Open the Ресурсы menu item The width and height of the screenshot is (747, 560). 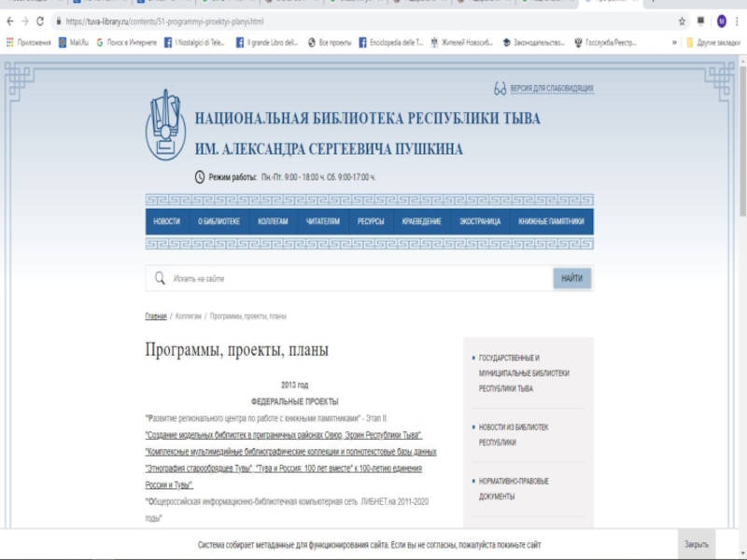click(371, 221)
